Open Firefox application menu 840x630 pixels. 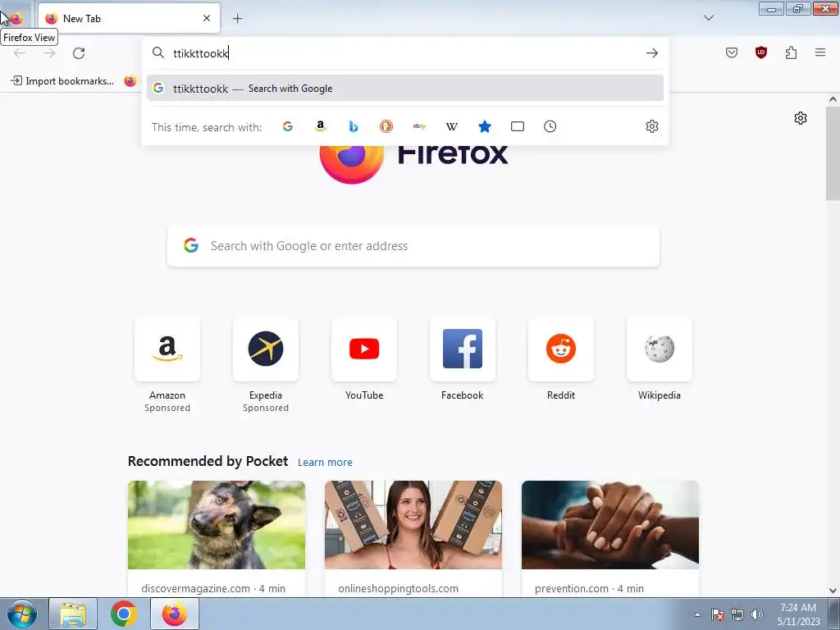[820, 52]
